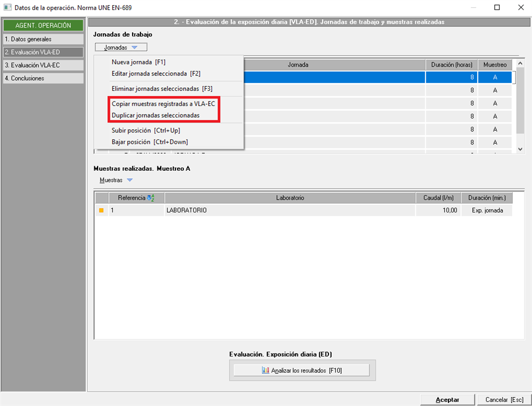Choose Subir posición [Ctrl+Up]
This screenshot has width=532, height=406.
coord(146,131)
